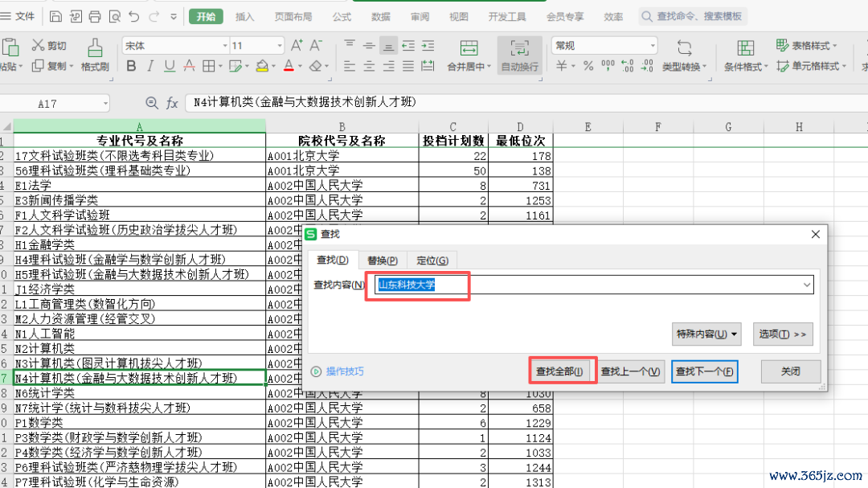
Task: Switch to Replace (替换) tab in dialog
Action: [383, 260]
